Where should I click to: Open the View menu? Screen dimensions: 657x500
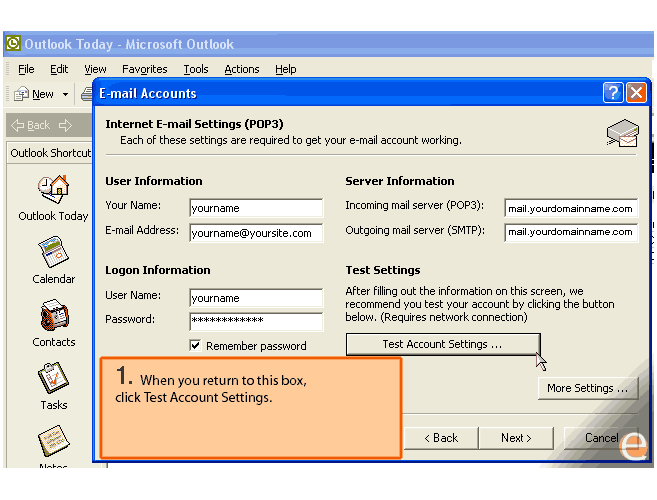click(95, 69)
